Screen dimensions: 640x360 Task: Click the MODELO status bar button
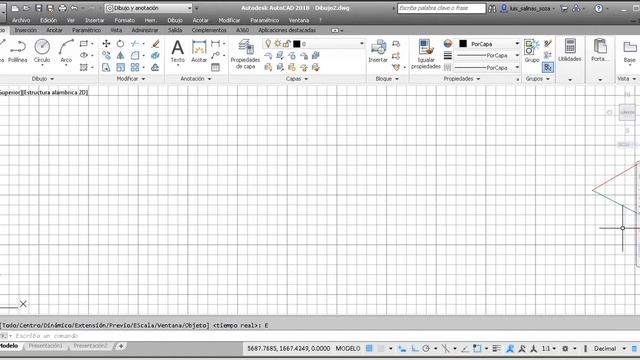(348, 349)
